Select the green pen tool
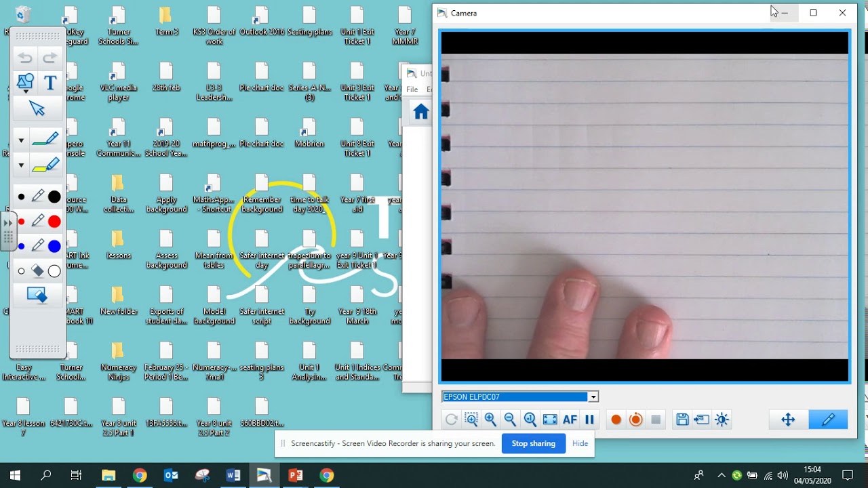868x488 pixels. [x=45, y=140]
